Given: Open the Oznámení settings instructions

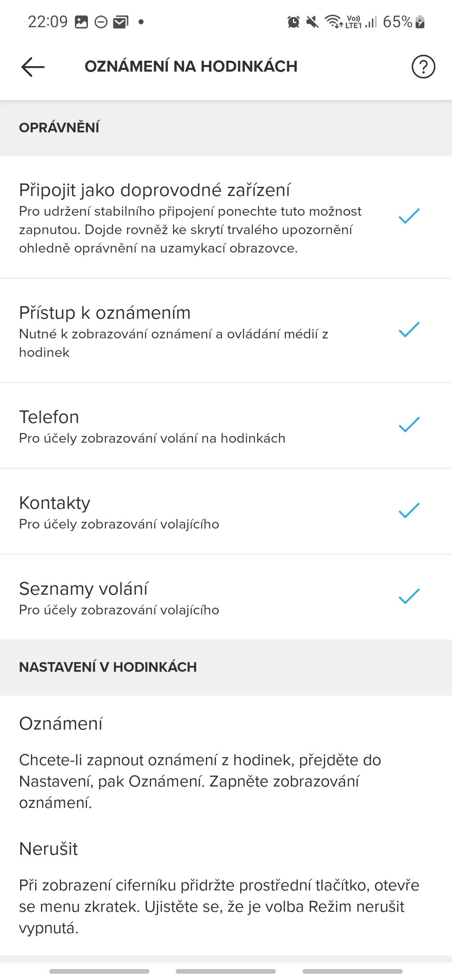Looking at the screenshot, I should [x=200, y=781].
